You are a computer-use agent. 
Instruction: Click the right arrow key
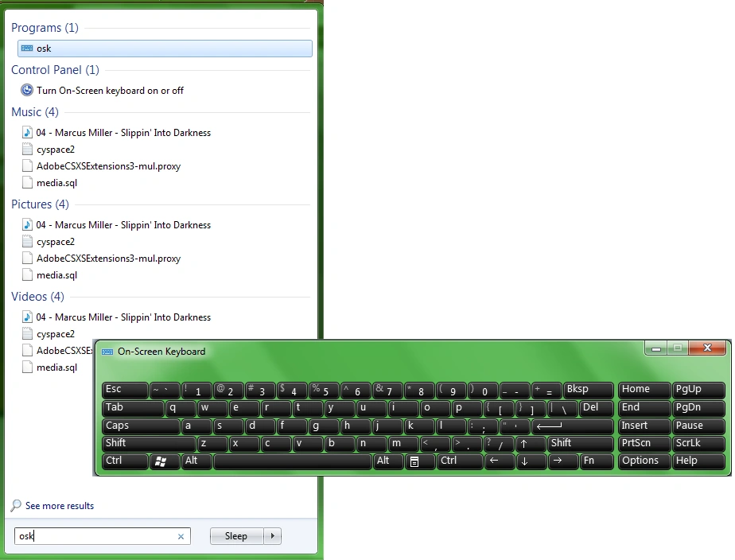point(562,461)
